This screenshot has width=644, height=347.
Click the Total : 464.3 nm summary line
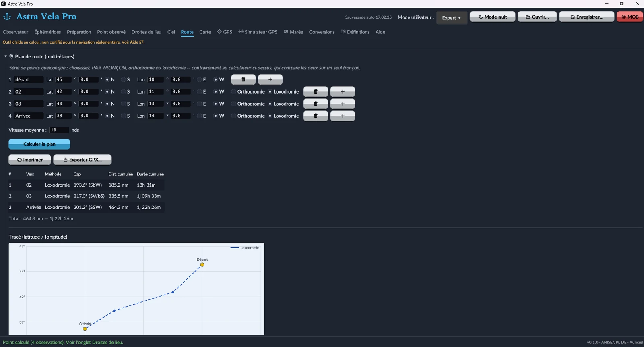(x=41, y=219)
